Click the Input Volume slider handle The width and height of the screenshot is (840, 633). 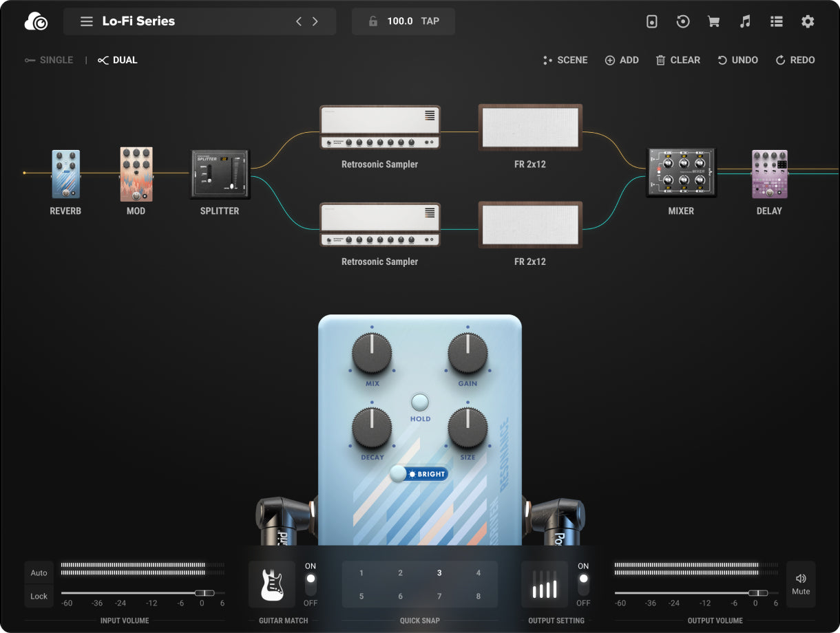point(204,592)
